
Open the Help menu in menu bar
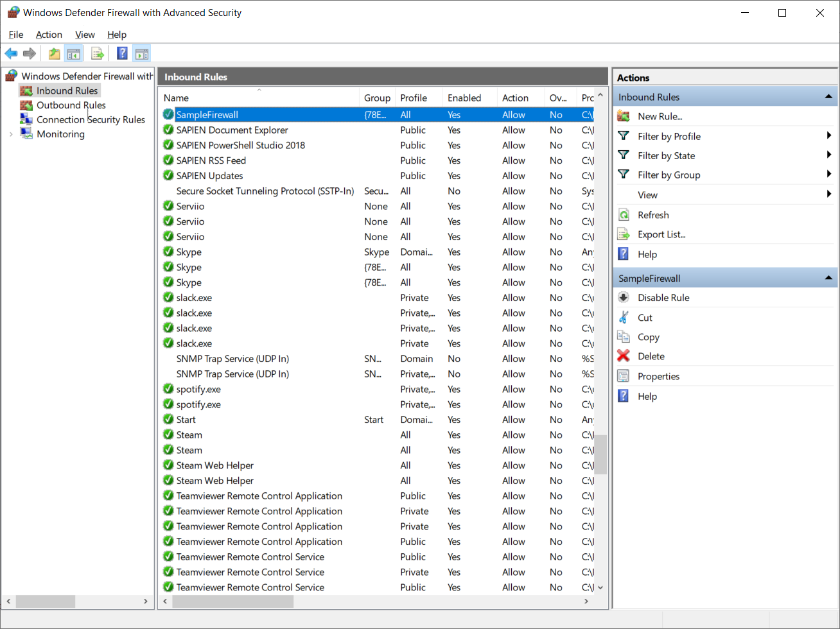(117, 35)
